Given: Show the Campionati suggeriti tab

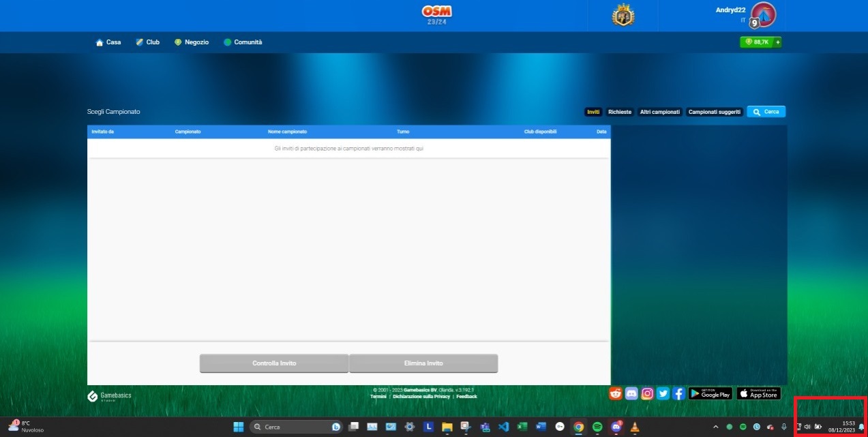Looking at the screenshot, I should tap(714, 112).
